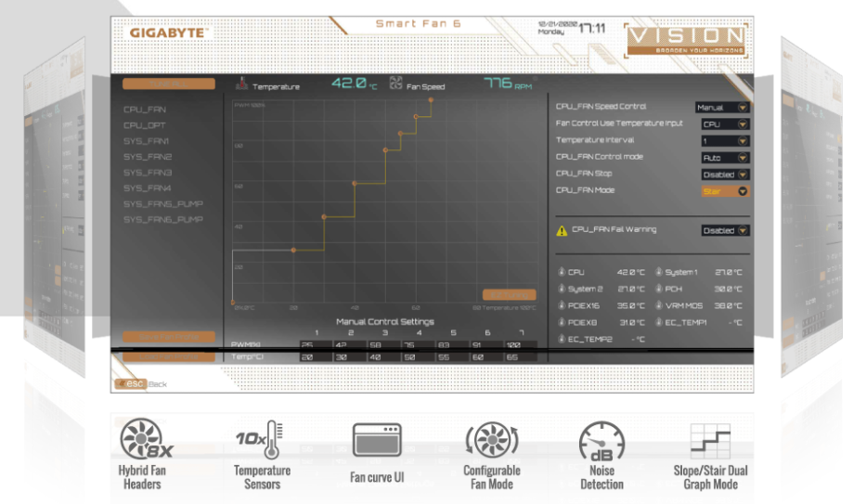
Task: Click Temp field showing 20 in column 1
Action: click(x=316, y=357)
